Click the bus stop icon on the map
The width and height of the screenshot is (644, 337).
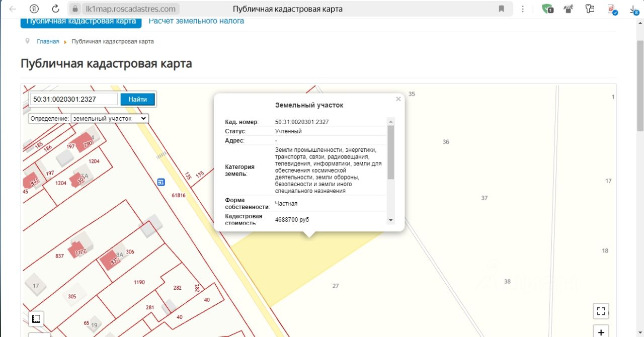pos(160,182)
